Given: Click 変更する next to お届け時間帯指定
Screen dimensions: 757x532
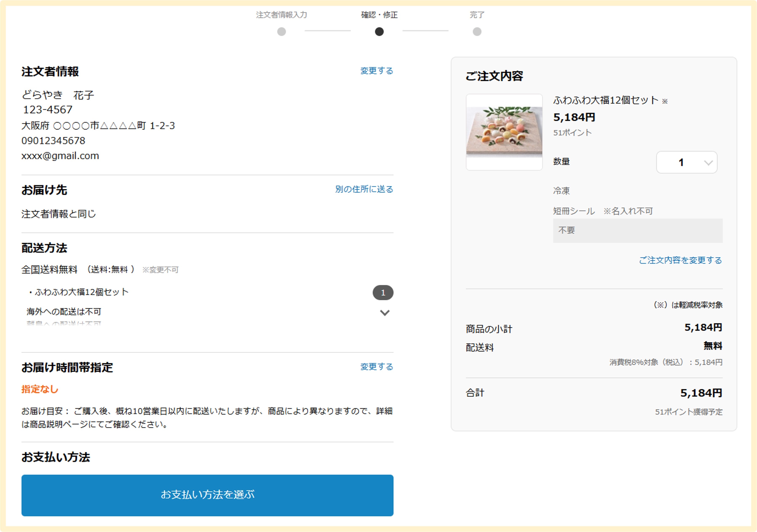Looking at the screenshot, I should [376, 367].
